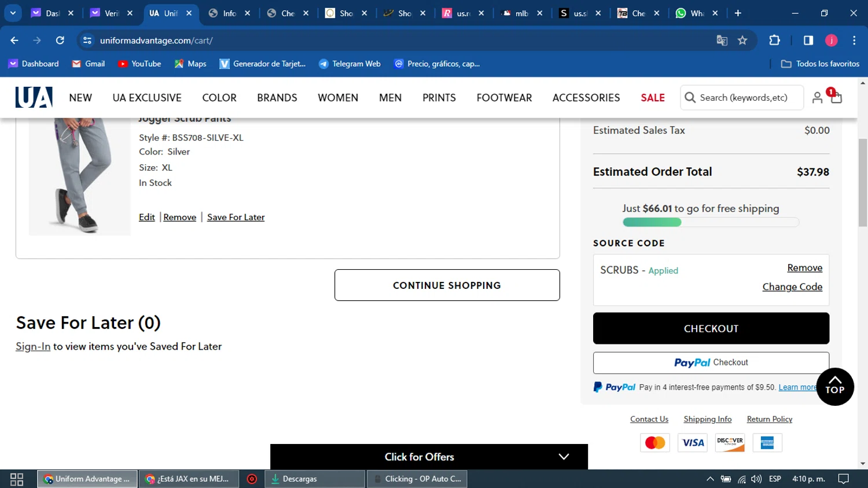Click the Mastercard payment icon
The height and width of the screenshot is (488, 868).
(x=655, y=443)
